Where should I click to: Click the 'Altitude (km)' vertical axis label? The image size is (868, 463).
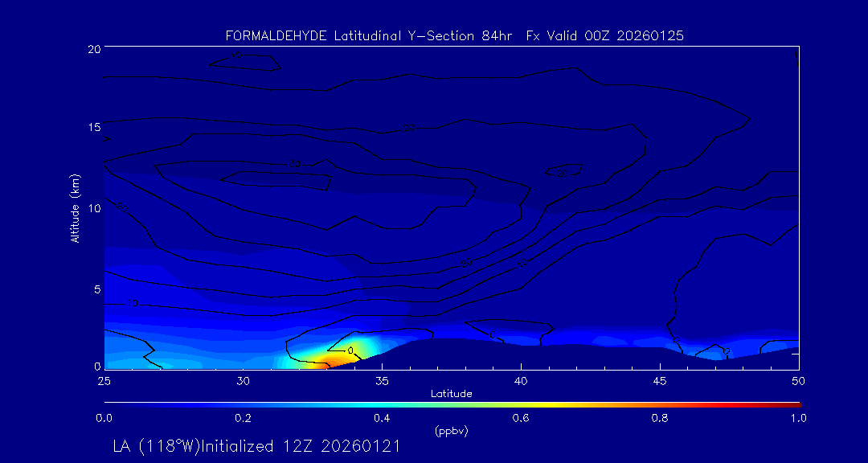(76, 208)
